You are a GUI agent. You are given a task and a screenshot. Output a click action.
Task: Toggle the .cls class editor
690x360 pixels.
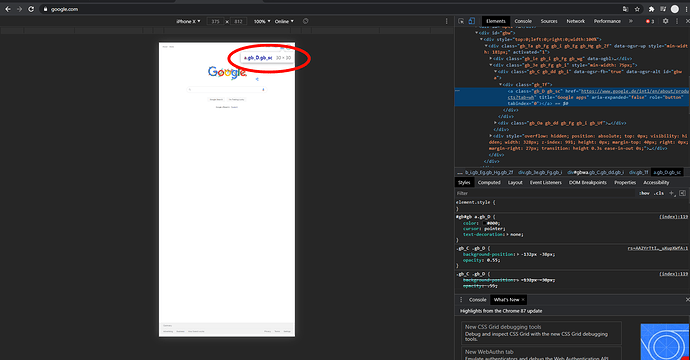tap(659, 193)
